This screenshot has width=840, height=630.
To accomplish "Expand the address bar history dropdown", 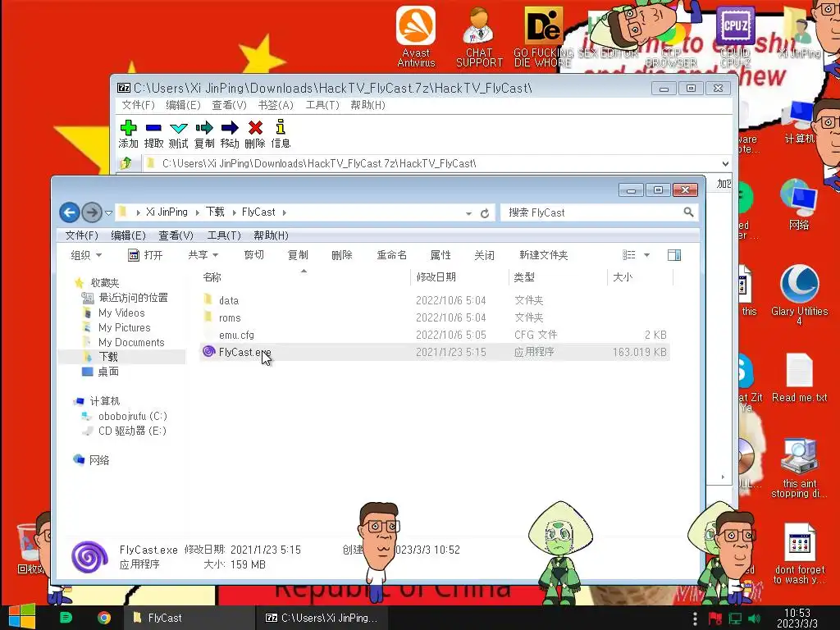I will click(468, 213).
